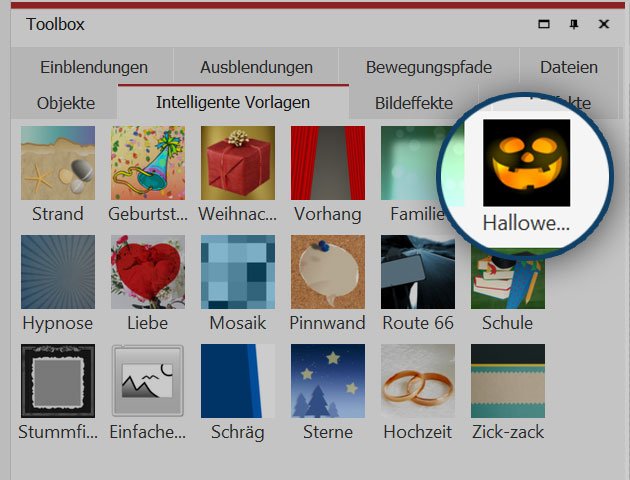Select the Vorhang red curtain template
This screenshot has width=630, height=480.
coord(328,163)
